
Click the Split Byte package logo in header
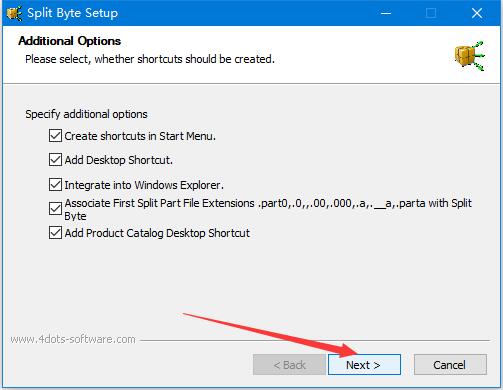click(x=469, y=56)
